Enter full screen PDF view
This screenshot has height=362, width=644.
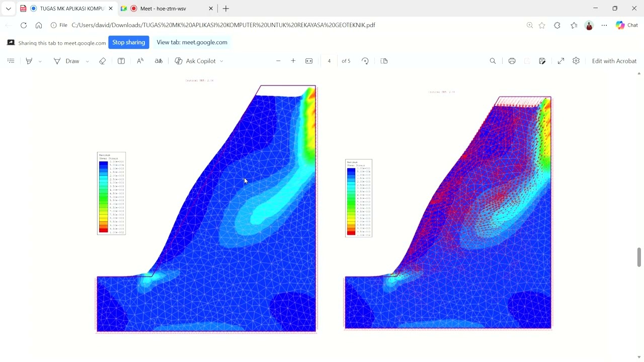tap(561, 61)
